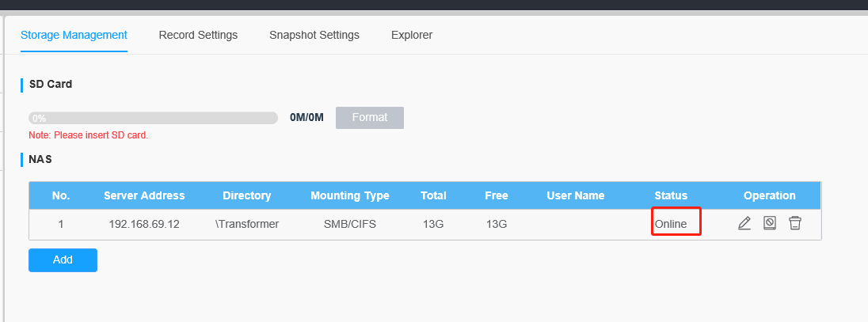Click the Online status text
The width and height of the screenshot is (868, 322).
[x=671, y=224]
